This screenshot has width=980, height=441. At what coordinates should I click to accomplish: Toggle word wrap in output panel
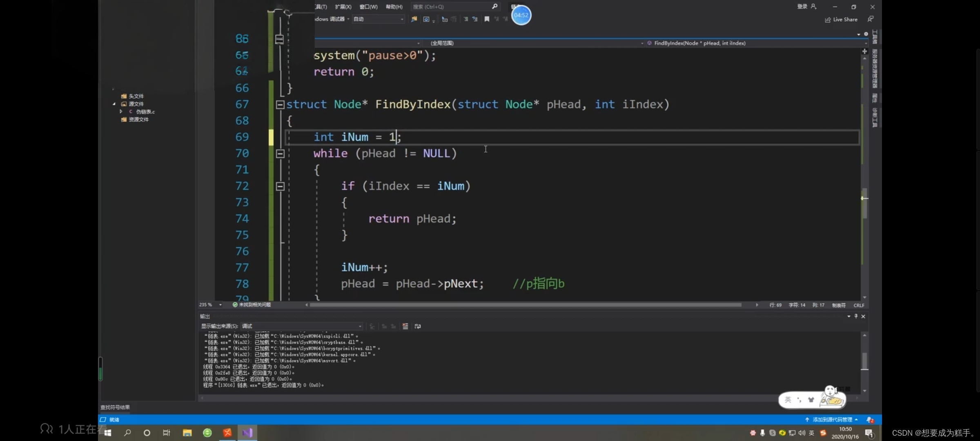click(418, 326)
